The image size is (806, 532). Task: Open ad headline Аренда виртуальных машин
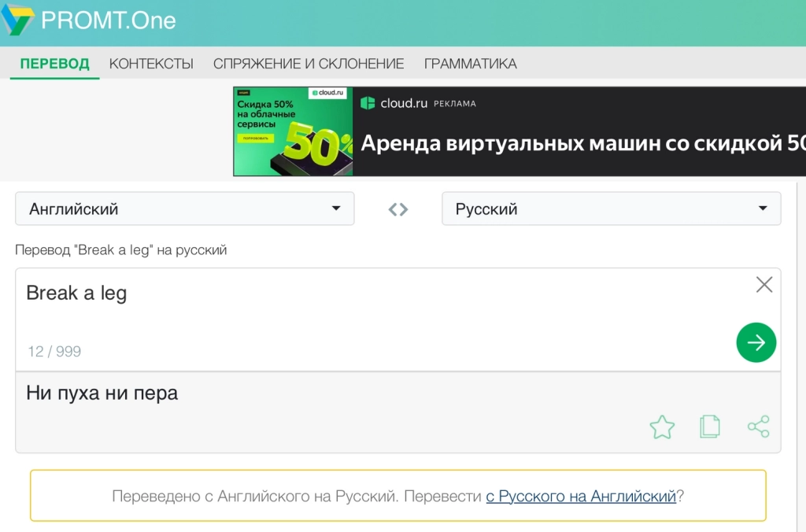click(x=583, y=143)
